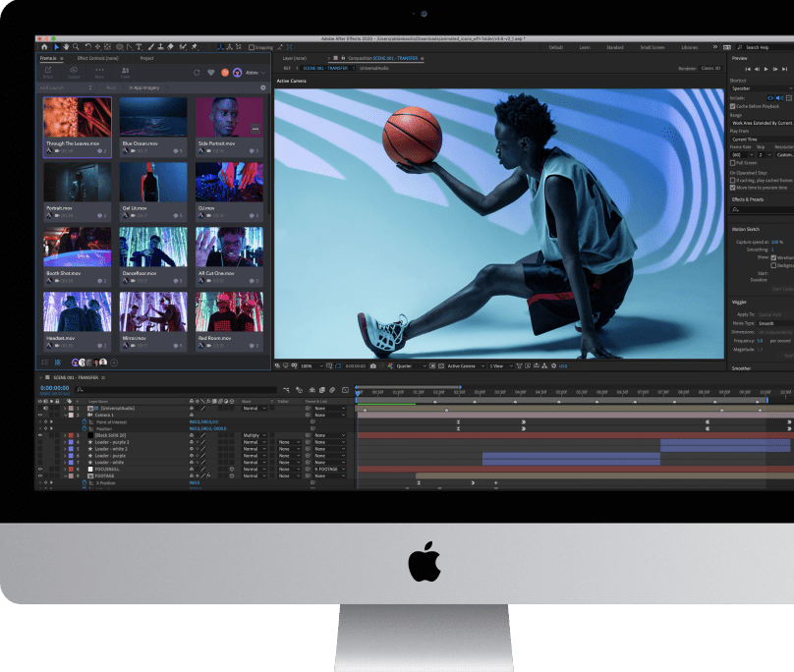Select the Rotation tool

(x=88, y=47)
